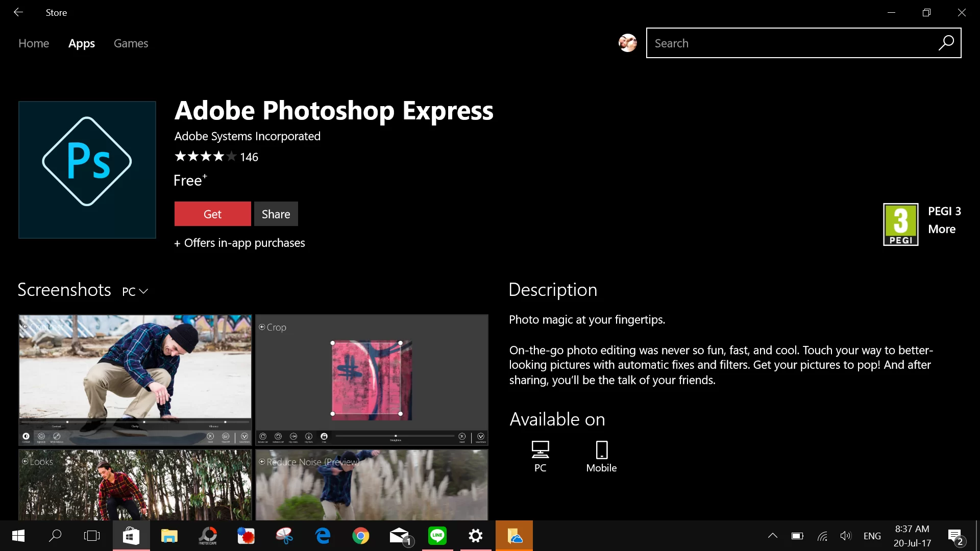Viewport: 980px width, 551px height.
Task: Click the 146 ratings count
Action: pos(249,157)
